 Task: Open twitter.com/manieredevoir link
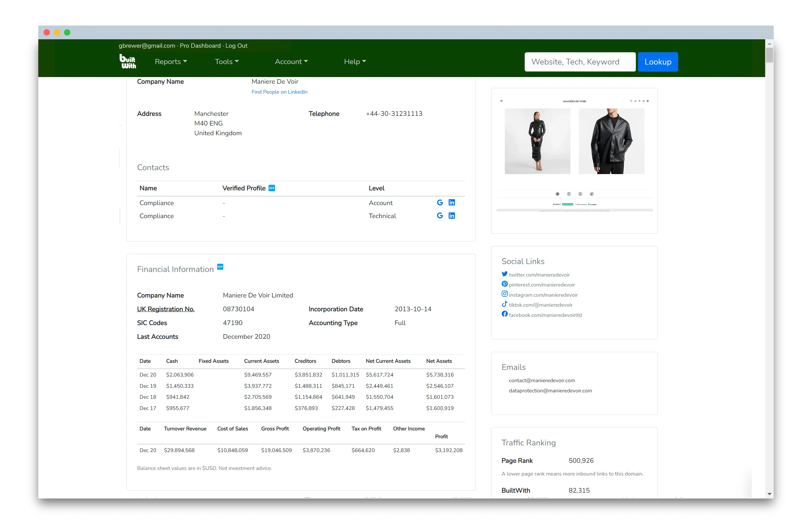[539, 275]
